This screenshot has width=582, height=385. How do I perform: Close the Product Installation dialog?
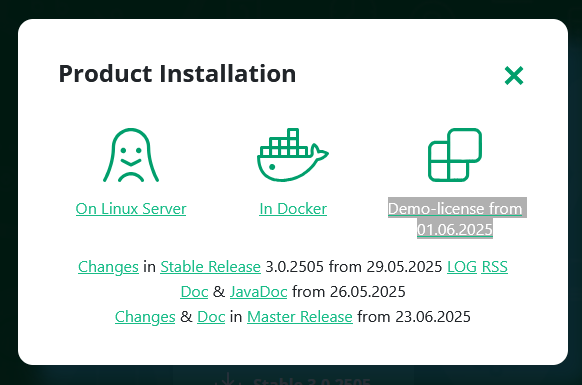click(514, 75)
